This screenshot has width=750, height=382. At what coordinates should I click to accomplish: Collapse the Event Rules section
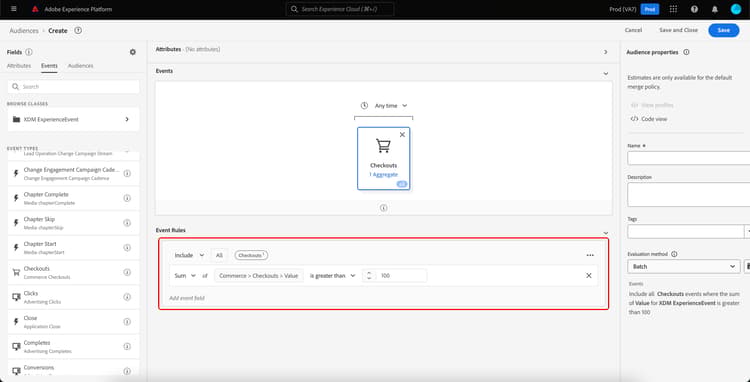pos(606,233)
